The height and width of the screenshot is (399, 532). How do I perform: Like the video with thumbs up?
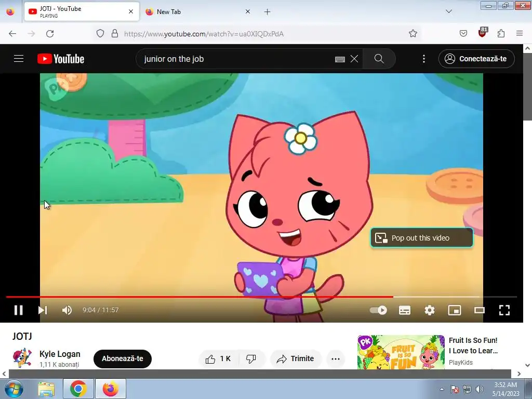(218, 358)
